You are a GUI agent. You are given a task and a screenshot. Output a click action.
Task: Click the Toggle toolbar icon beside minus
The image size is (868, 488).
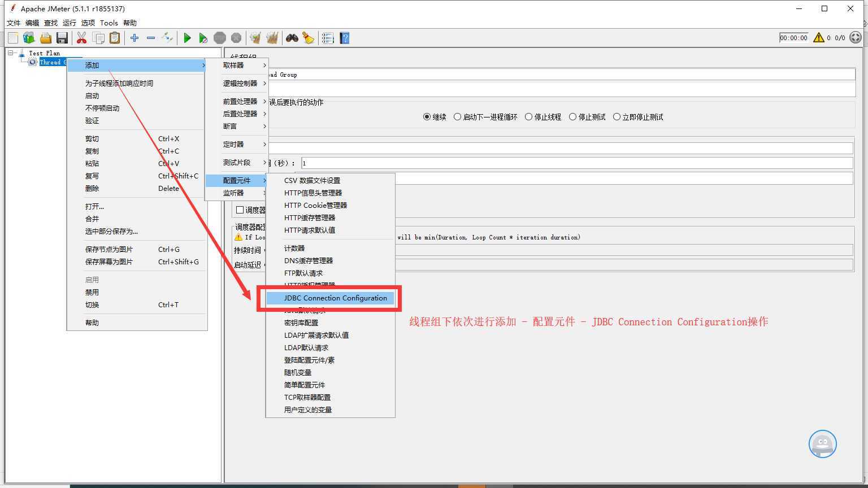167,38
